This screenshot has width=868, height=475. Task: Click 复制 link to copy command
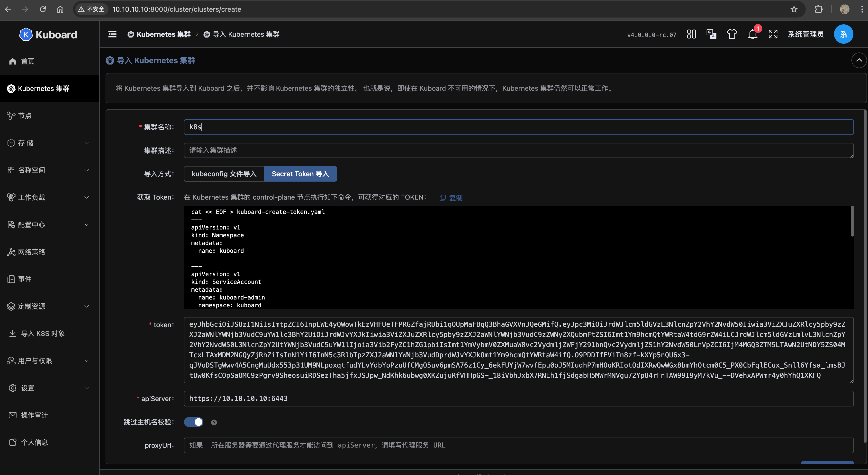pos(456,198)
